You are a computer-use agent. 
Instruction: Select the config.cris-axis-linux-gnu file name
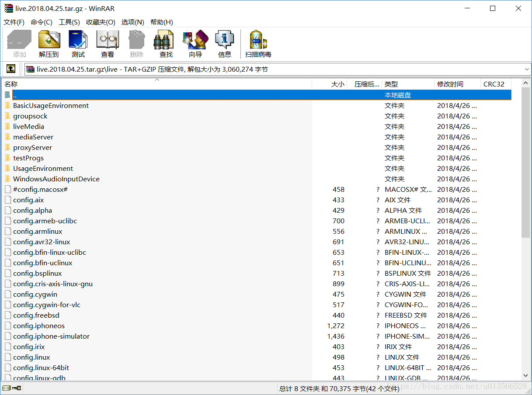click(53, 284)
